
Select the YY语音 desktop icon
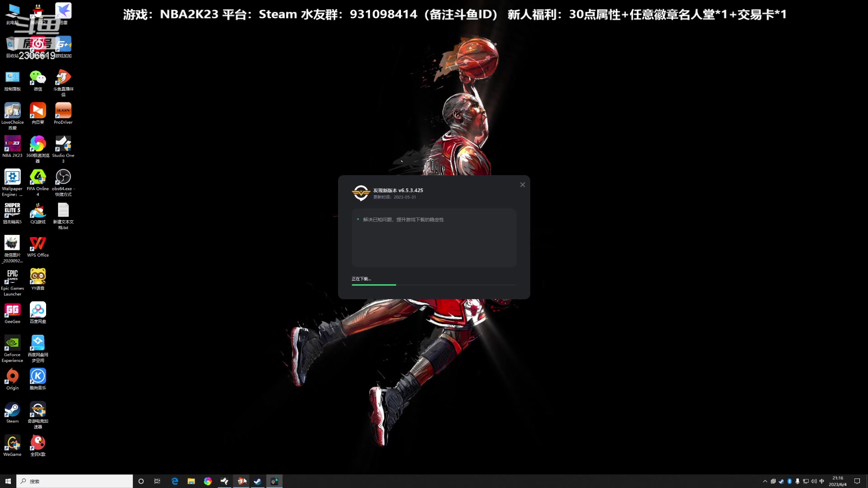point(38,280)
